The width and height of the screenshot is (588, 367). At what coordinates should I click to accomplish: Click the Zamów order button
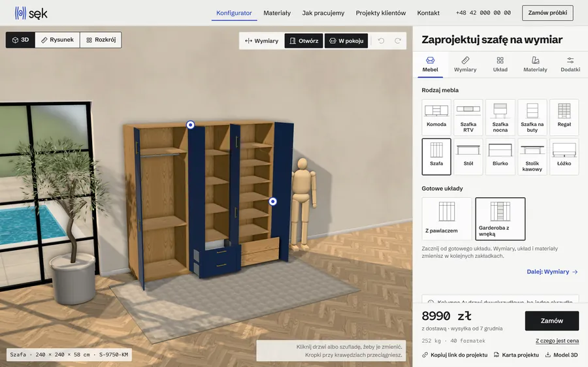(x=551, y=321)
